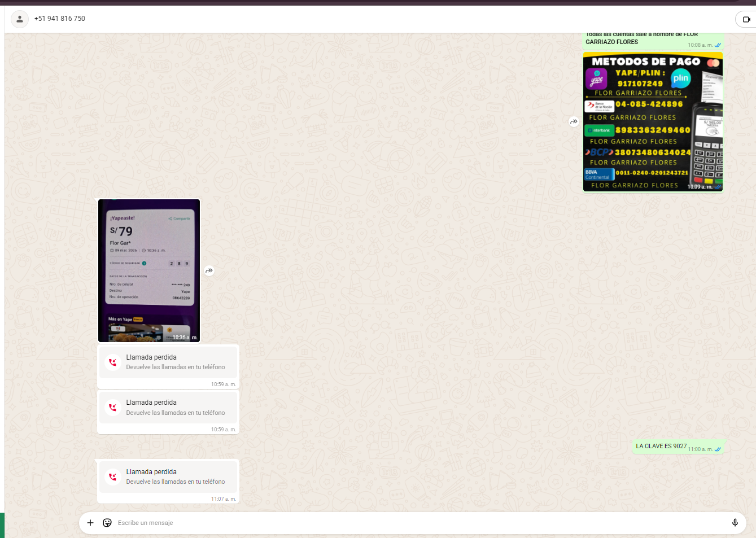Open contact info for +51 941 816 750
This screenshot has height=538, width=756.
point(60,19)
